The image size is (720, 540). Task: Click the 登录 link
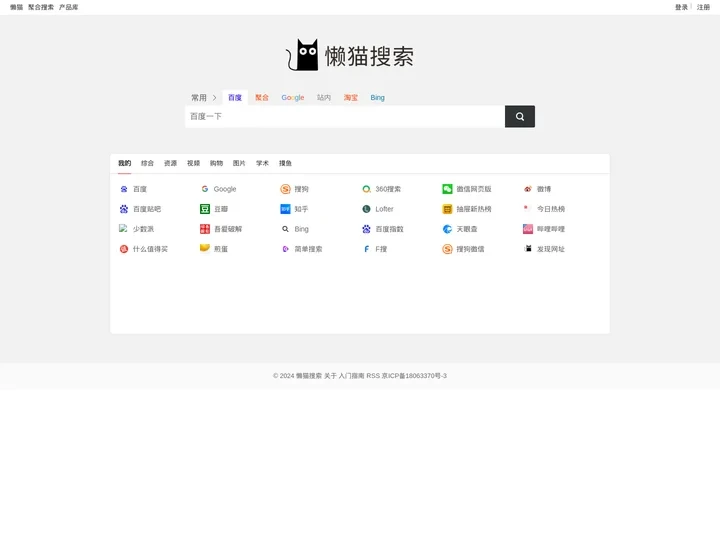tap(681, 7)
